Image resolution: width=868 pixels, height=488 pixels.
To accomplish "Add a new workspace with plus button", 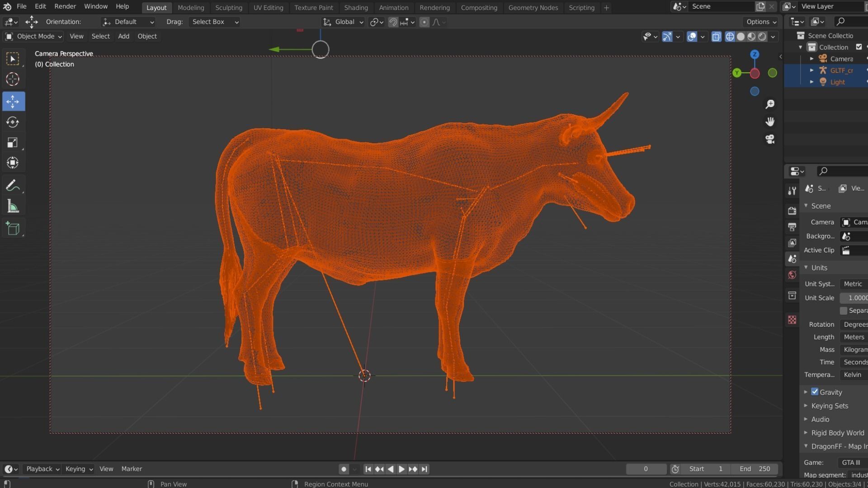I will click(x=606, y=8).
